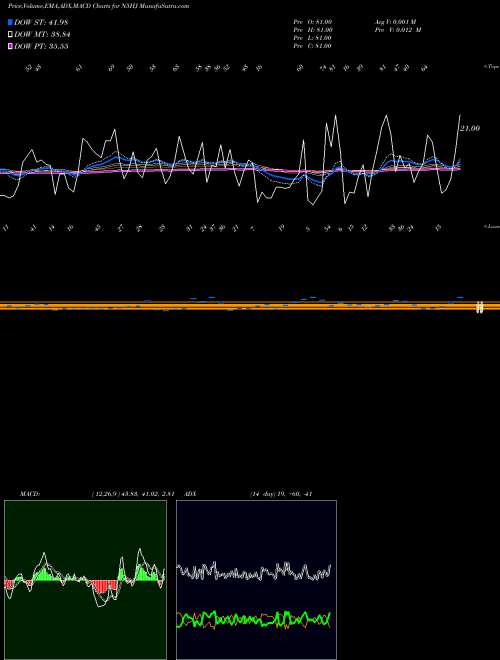The width and height of the screenshot is (500, 660).
Task: Open the green MACD histogram chart
Action: 85,580
